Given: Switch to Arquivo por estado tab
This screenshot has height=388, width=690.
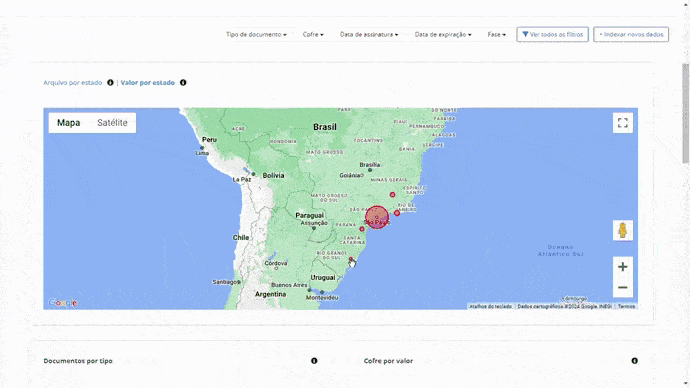Looking at the screenshot, I should click(73, 83).
